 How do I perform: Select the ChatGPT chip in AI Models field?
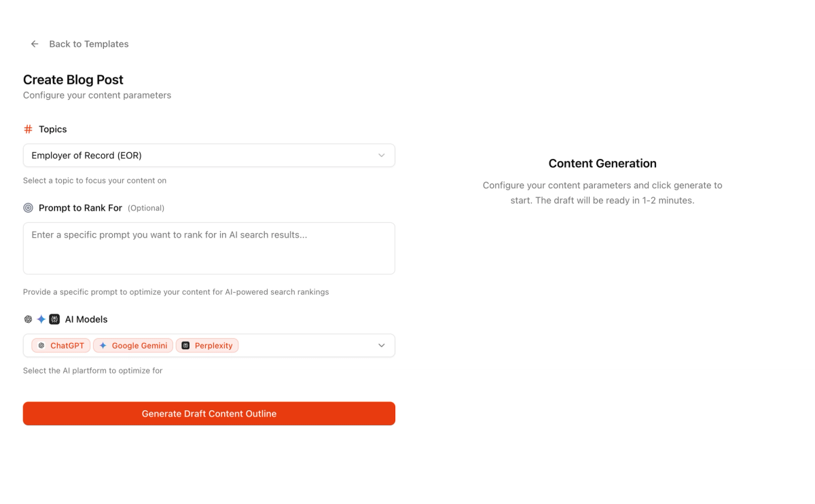pyautogui.click(x=61, y=346)
